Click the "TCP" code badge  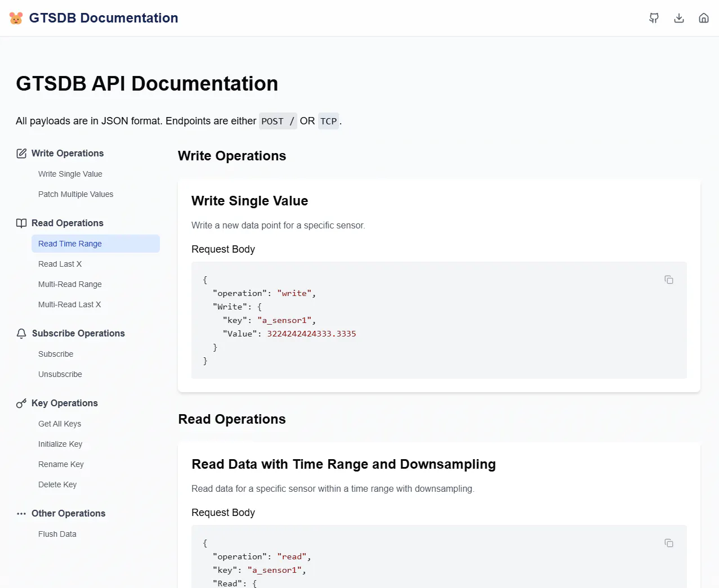tap(328, 121)
